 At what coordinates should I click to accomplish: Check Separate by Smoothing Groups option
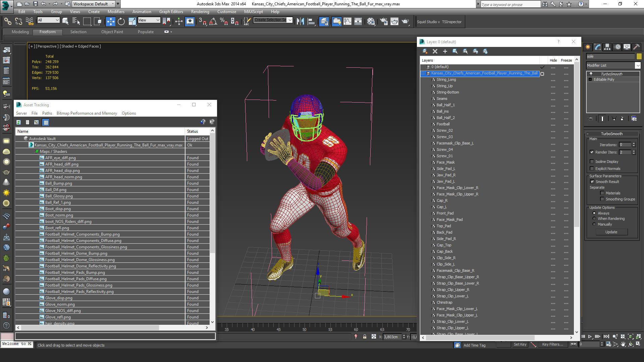pyautogui.click(x=602, y=199)
